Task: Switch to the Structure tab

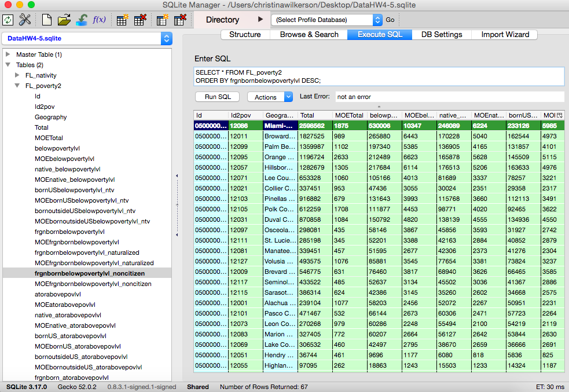Action: click(x=245, y=35)
